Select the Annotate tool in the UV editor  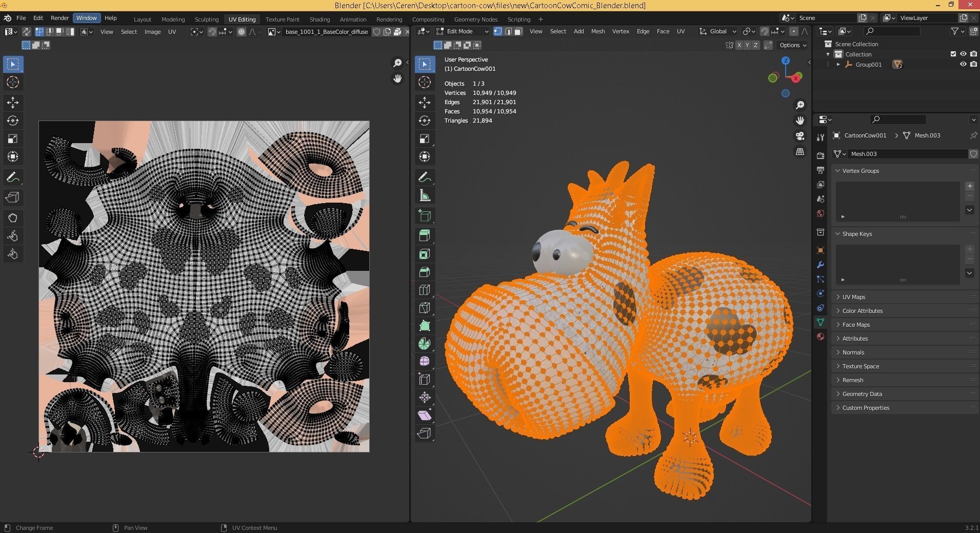click(13, 177)
